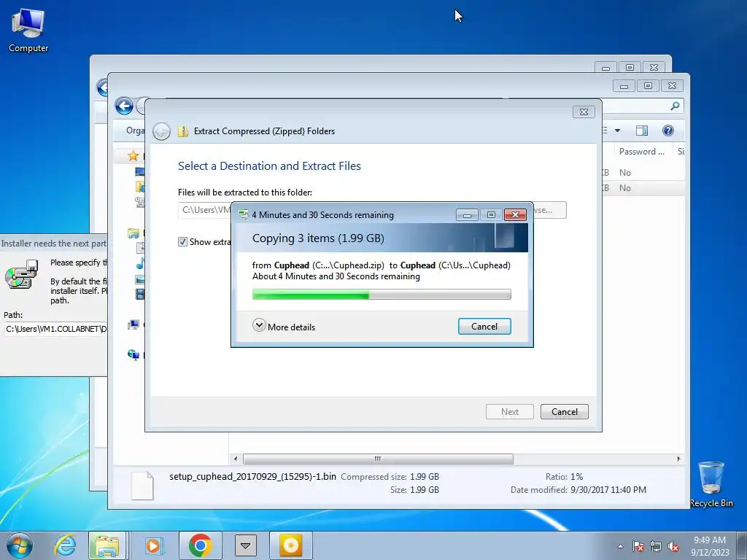Open the Organize menu in Explorer

pyautogui.click(x=135, y=131)
